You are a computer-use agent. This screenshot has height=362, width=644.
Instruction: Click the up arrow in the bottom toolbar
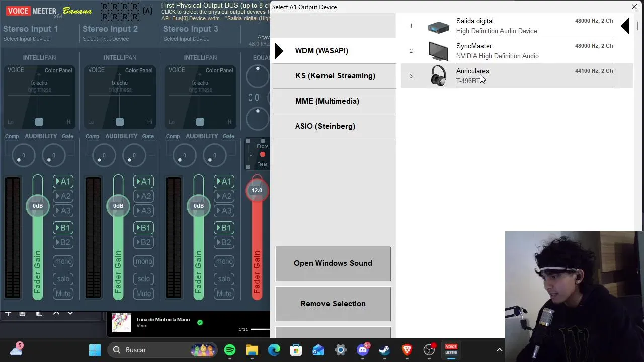click(x=56, y=313)
